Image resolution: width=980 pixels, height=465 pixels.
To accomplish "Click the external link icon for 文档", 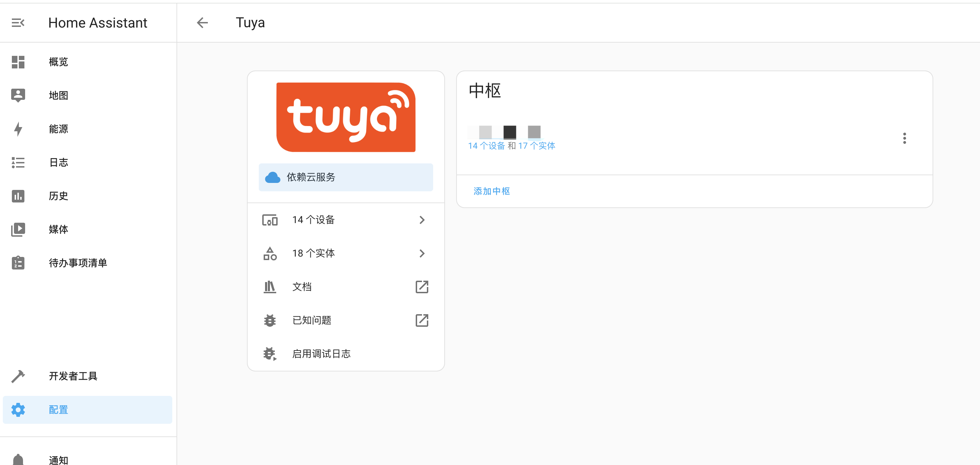I will [422, 287].
